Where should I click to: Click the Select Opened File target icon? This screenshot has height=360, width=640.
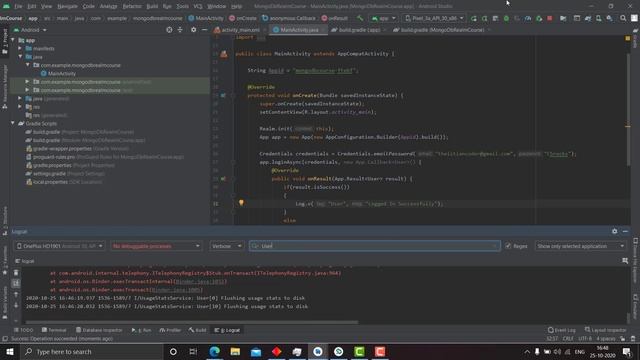169,30
